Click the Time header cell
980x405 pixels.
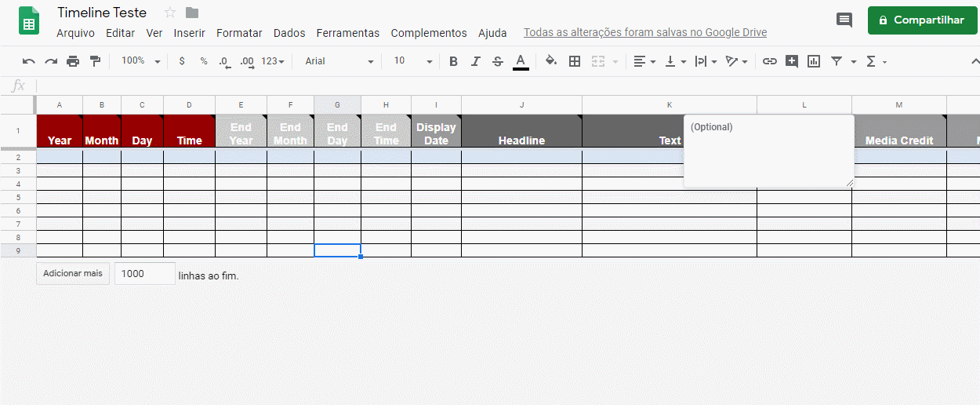(189, 131)
